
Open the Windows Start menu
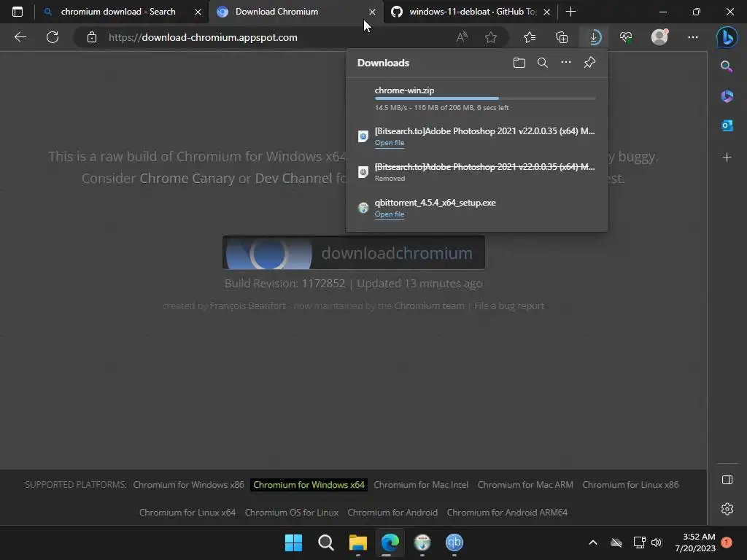(293, 542)
